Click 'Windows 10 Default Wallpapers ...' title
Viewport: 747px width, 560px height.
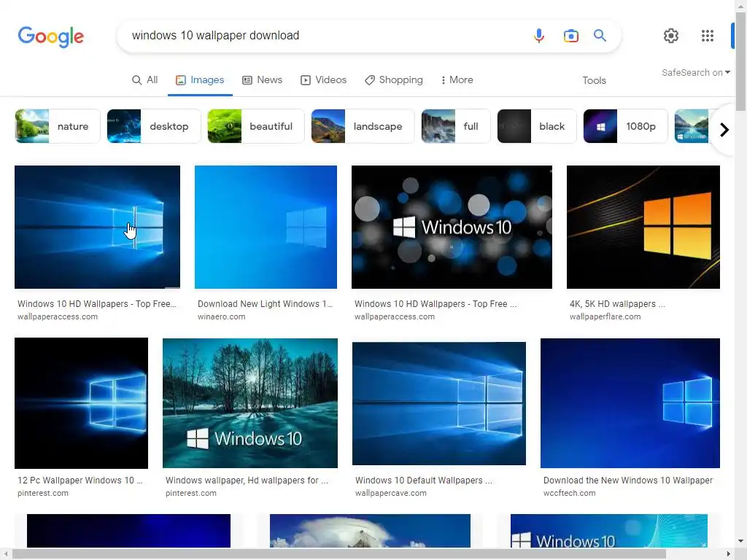pos(424,481)
